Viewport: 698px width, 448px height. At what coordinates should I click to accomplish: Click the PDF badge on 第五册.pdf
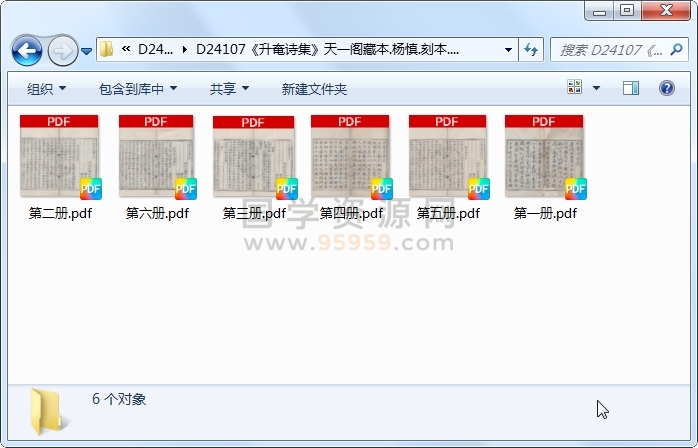click(x=479, y=189)
